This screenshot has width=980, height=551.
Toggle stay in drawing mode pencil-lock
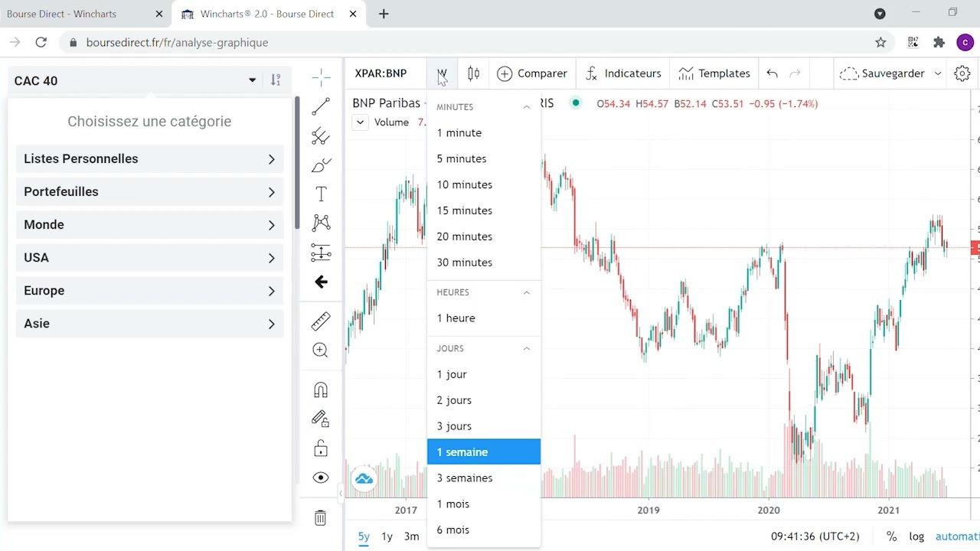tap(321, 419)
